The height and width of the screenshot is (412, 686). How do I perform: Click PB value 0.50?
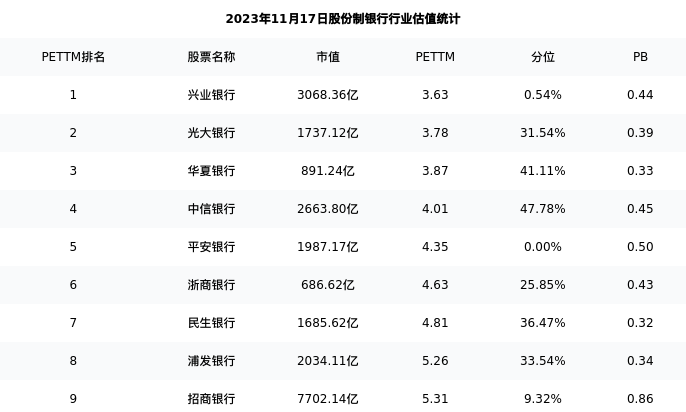click(640, 247)
